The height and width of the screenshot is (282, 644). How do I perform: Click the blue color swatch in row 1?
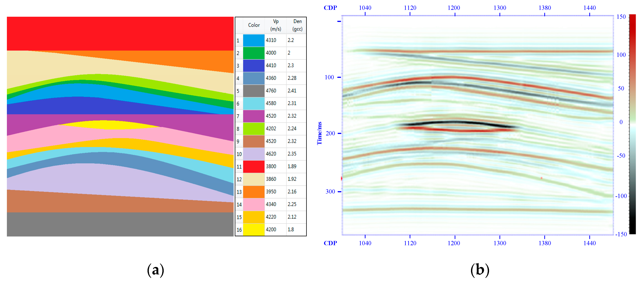pyautogui.click(x=254, y=40)
